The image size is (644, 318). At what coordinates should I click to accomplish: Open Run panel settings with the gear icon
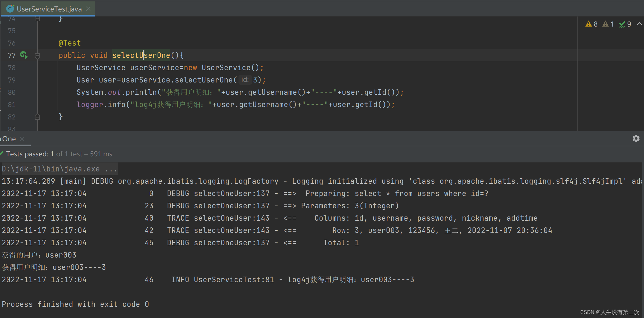[636, 138]
